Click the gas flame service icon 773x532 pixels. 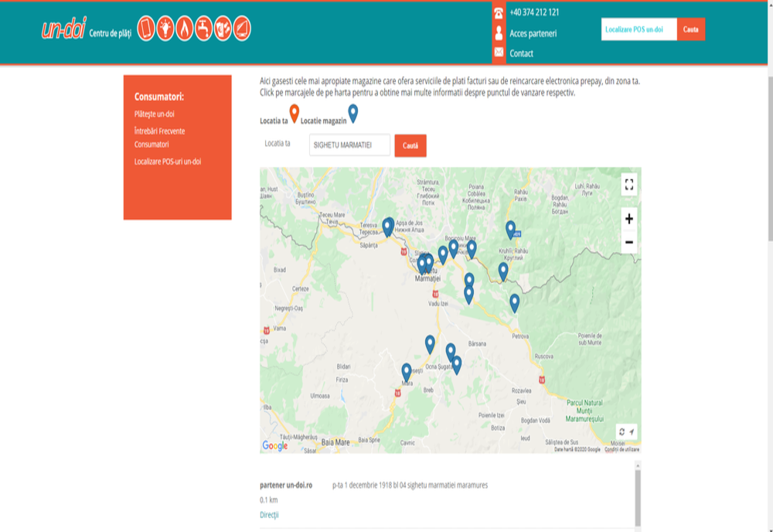[x=185, y=29]
